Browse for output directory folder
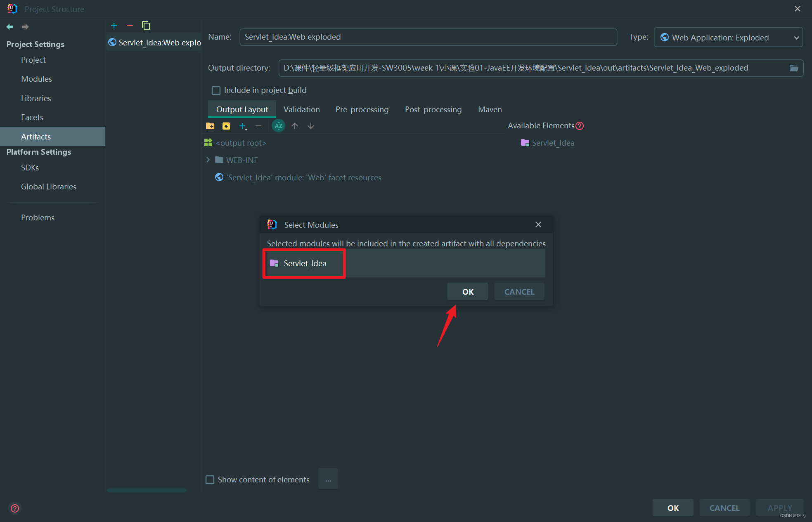Viewport: 812px width, 522px height. pos(794,68)
